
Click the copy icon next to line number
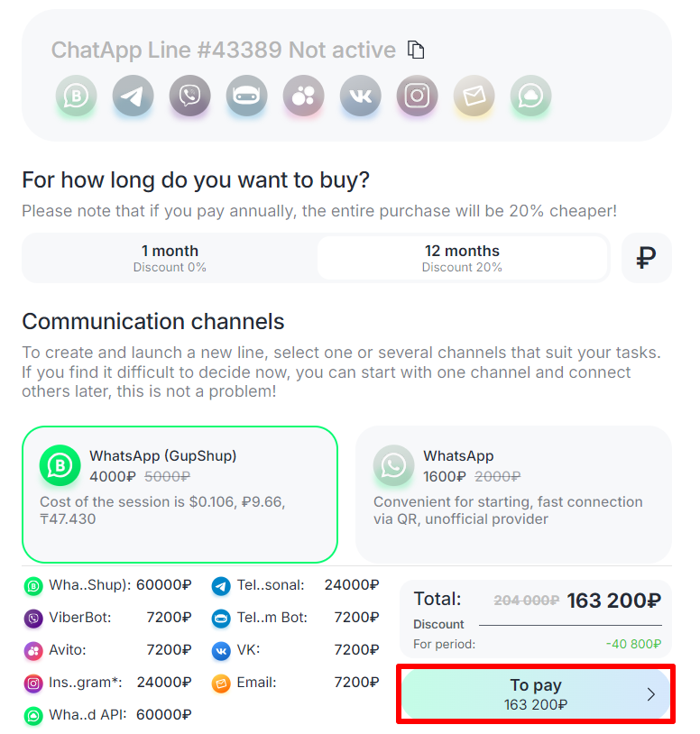416,50
